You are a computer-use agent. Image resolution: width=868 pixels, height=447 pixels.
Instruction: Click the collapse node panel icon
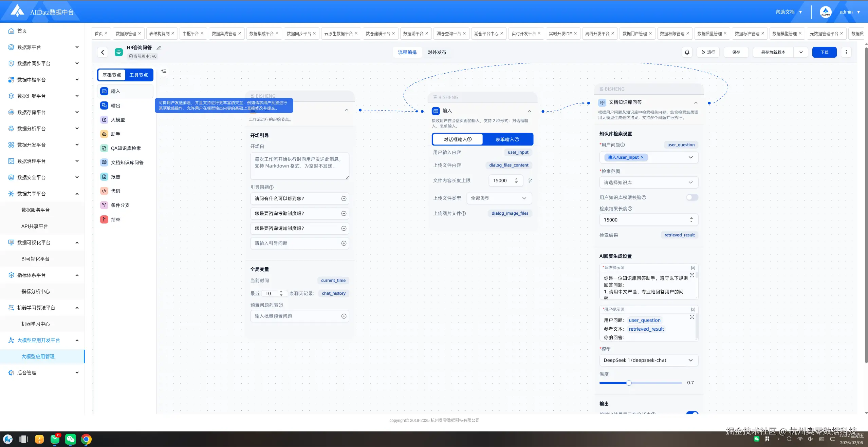(164, 71)
